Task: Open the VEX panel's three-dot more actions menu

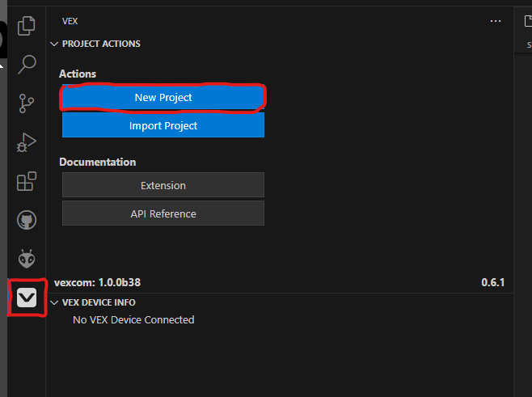Action: click(x=496, y=21)
